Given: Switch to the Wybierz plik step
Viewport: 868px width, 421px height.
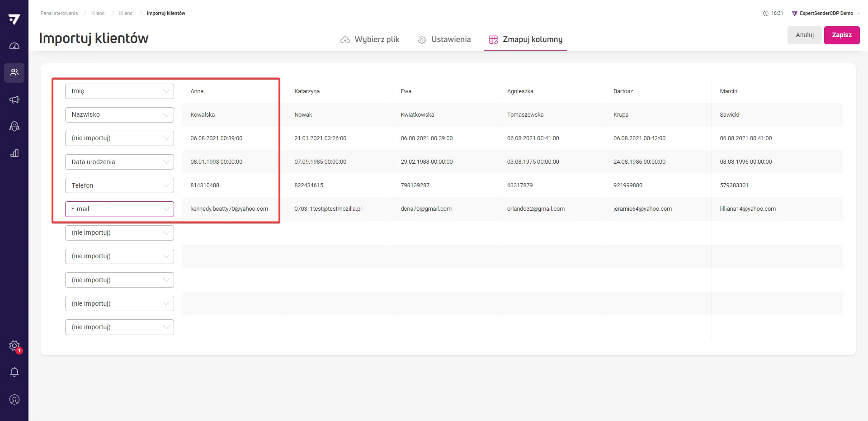Looking at the screenshot, I should (x=370, y=39).
